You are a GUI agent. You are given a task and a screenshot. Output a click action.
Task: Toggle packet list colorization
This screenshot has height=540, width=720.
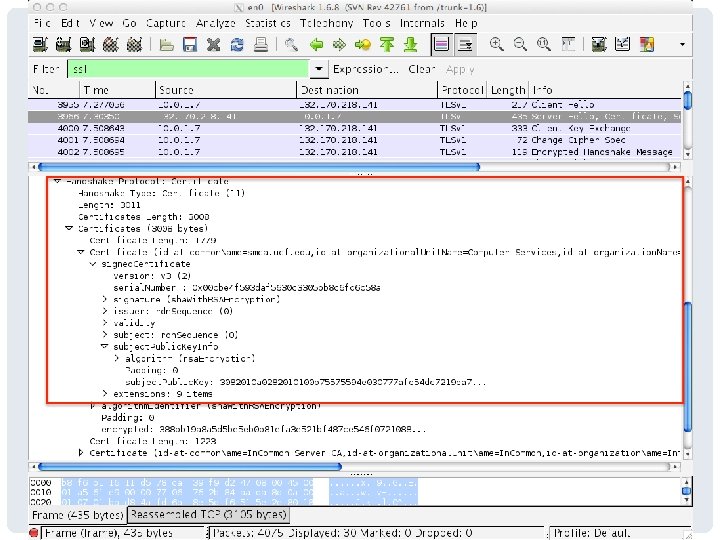[x=441, y=45]
